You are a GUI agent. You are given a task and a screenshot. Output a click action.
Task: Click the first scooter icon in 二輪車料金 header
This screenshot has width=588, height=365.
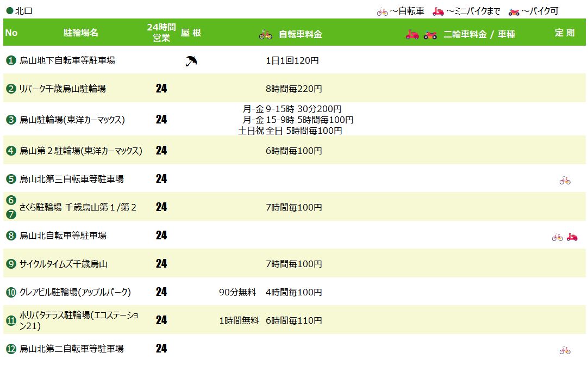[412, 34]
